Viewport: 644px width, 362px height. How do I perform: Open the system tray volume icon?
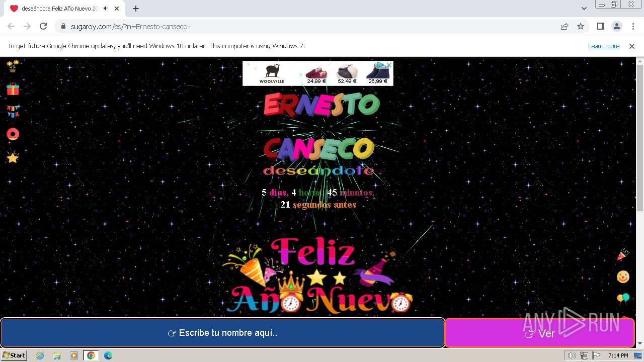click(572, 355)
